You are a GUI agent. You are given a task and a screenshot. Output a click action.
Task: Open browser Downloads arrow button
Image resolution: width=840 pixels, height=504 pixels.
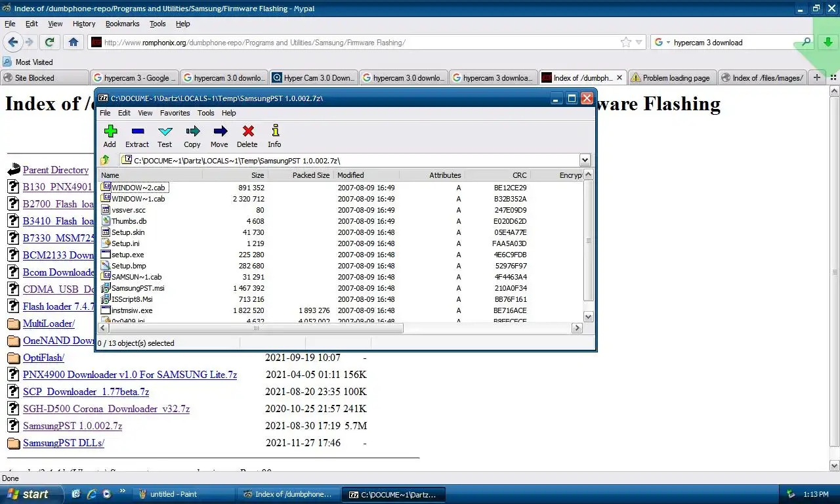coord(828,42)
